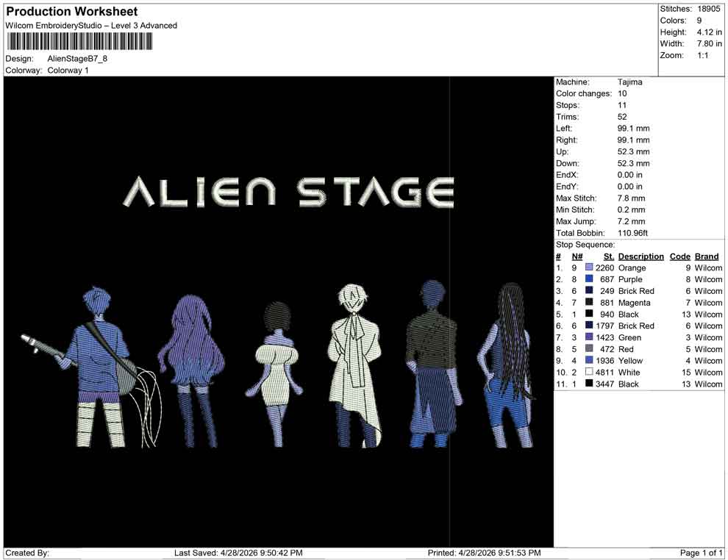Screen dimensions: 728x560
Task: Click the Stops value 11
Action: 622,105
